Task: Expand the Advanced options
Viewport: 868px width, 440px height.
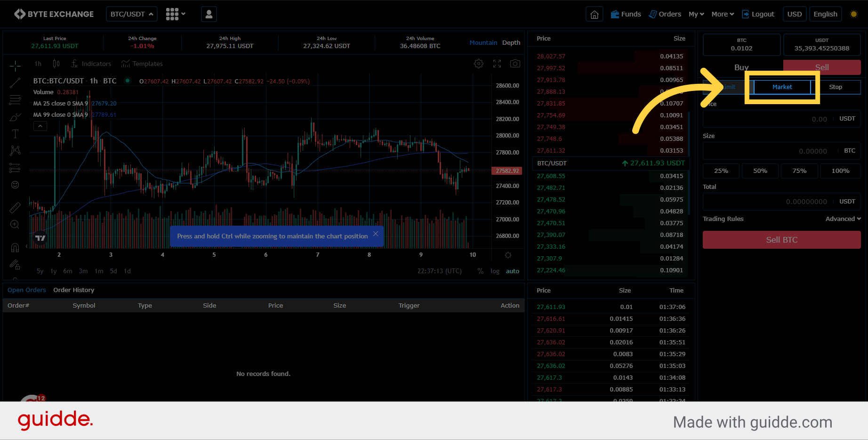Action: coord(843,219)
